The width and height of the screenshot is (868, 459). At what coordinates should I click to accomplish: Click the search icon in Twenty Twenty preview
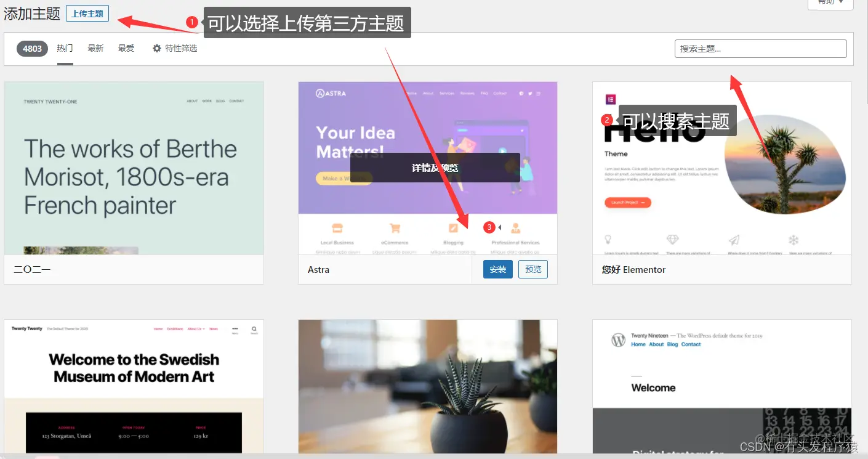[x=254, y=330]
